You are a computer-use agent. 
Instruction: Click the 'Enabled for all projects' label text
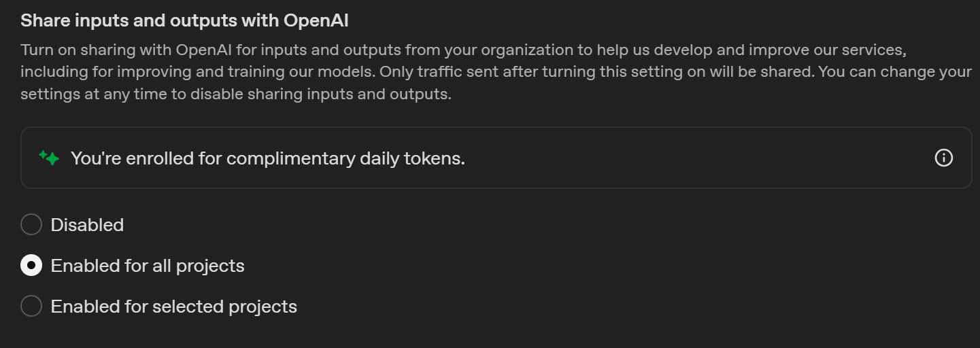tap(148, 266)
